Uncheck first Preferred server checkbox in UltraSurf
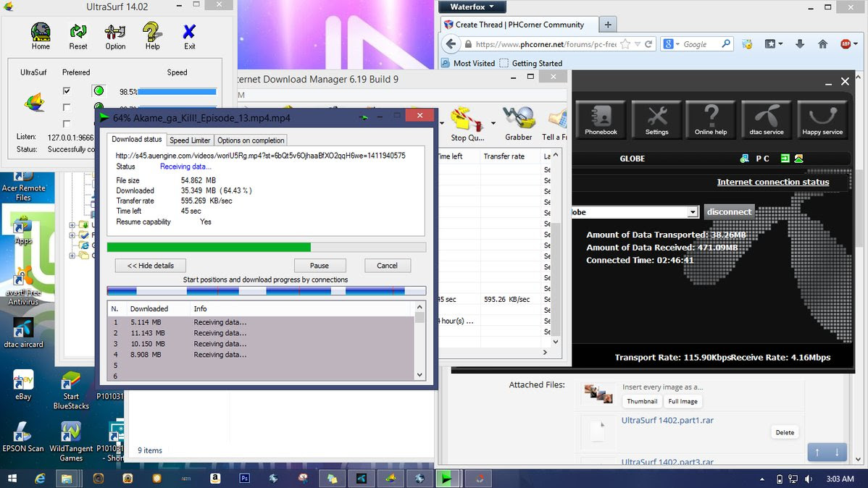The height and width of the screenshot is (488, 868). click(67, 91)
